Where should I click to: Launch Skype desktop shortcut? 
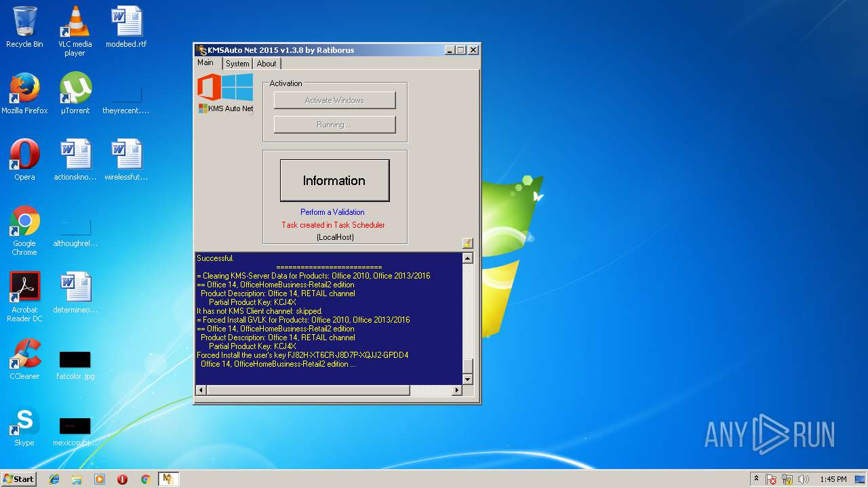(24, 426)
